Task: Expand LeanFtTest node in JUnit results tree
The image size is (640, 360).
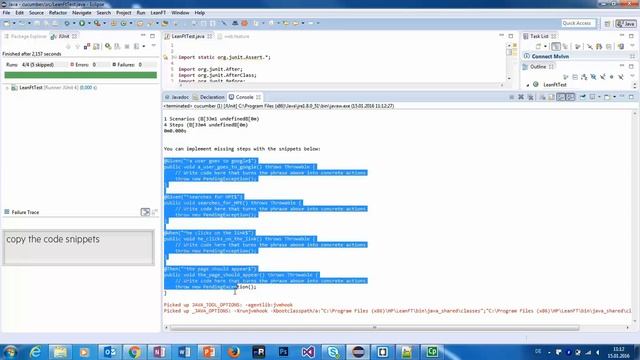Action: coord(7,87)
